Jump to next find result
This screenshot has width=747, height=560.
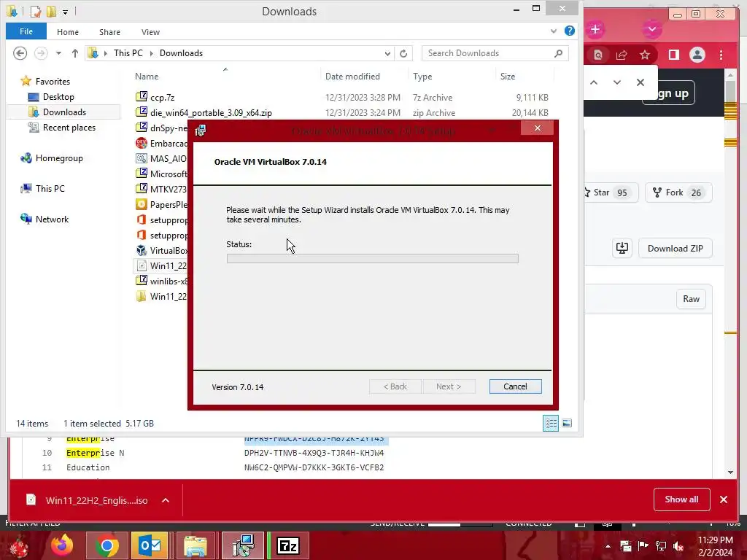click(617, 82)
